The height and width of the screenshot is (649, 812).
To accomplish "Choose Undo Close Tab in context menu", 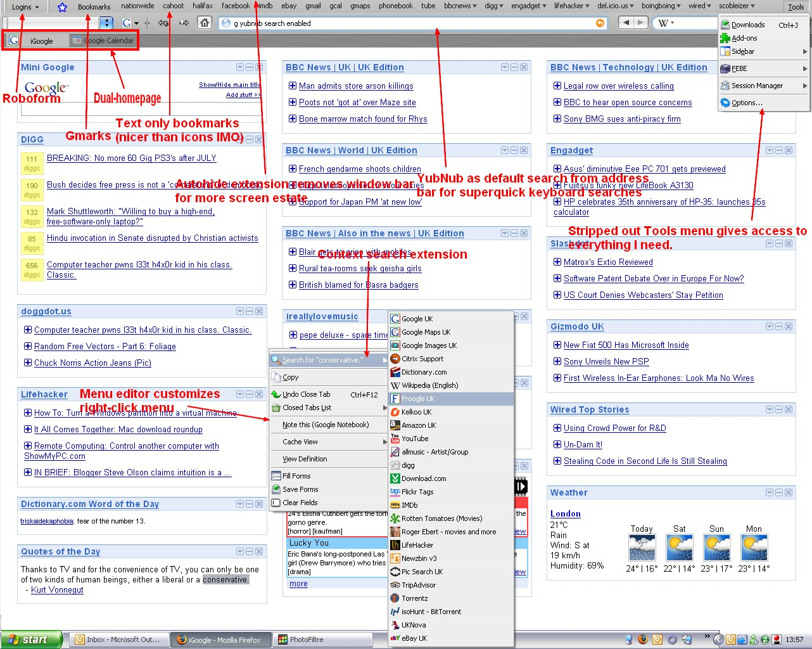I will pos(328,394).
